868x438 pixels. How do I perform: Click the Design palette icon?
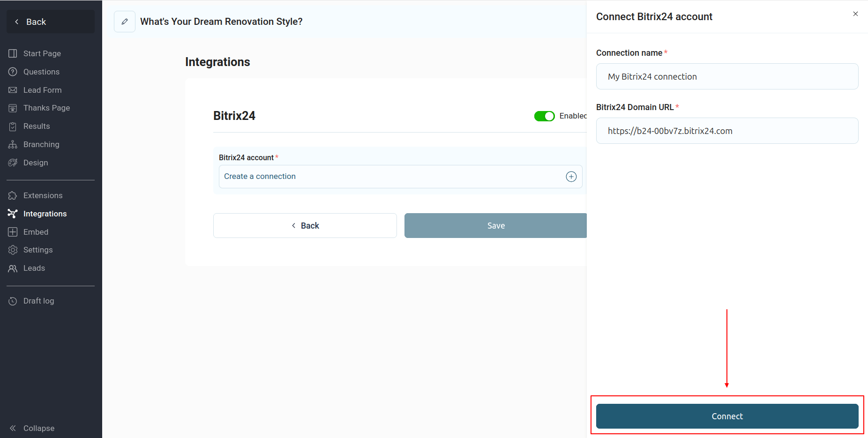point(13,163)
